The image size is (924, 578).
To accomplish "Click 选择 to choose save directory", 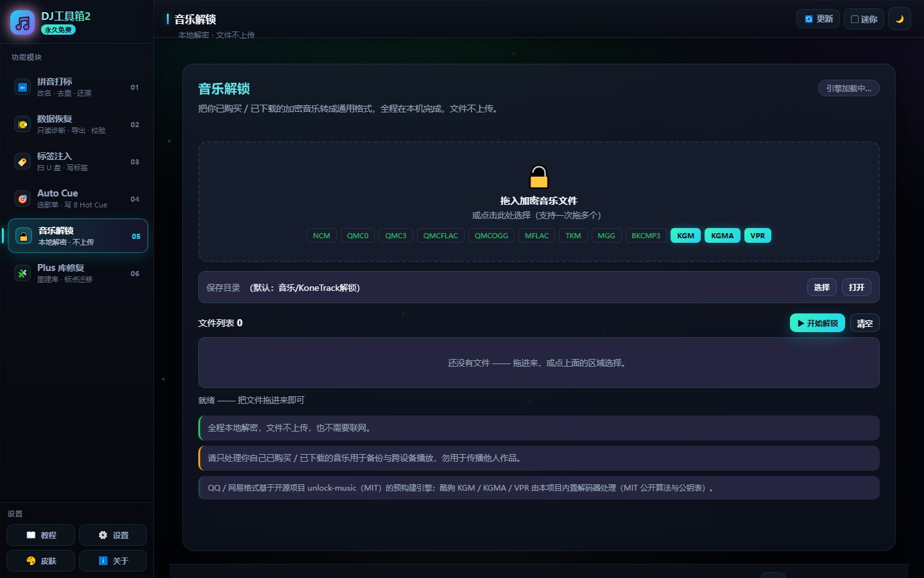I will pos(822,287).
